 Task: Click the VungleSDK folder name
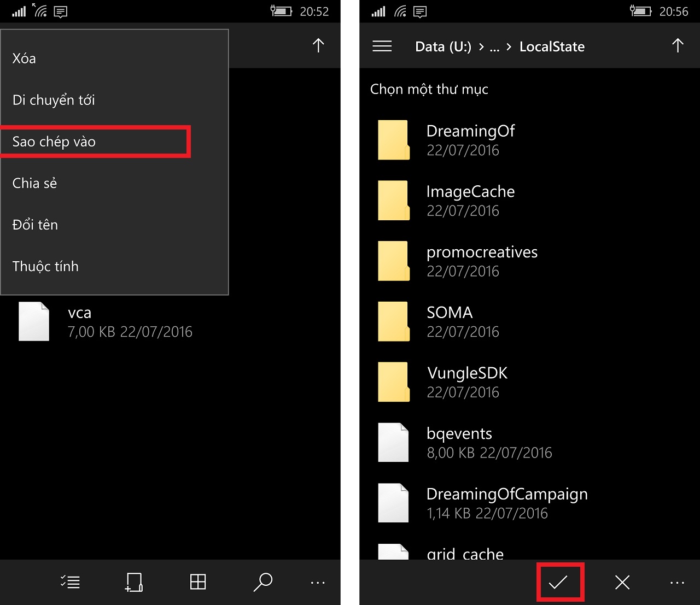[467, 373]
